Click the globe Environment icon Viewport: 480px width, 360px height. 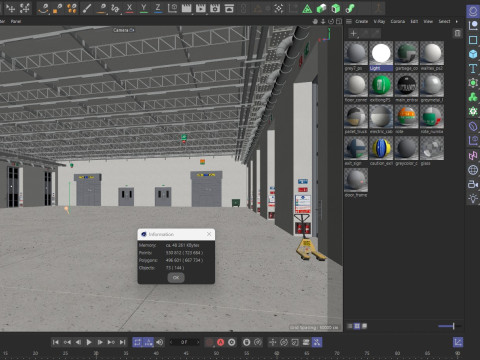(x=473, y=170)
